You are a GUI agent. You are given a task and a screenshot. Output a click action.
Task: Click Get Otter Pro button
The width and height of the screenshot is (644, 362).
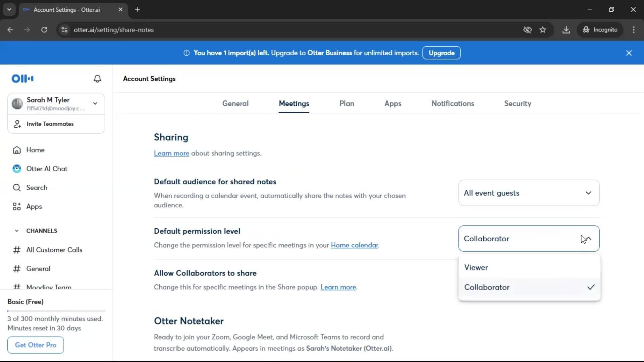click(36, 345)
